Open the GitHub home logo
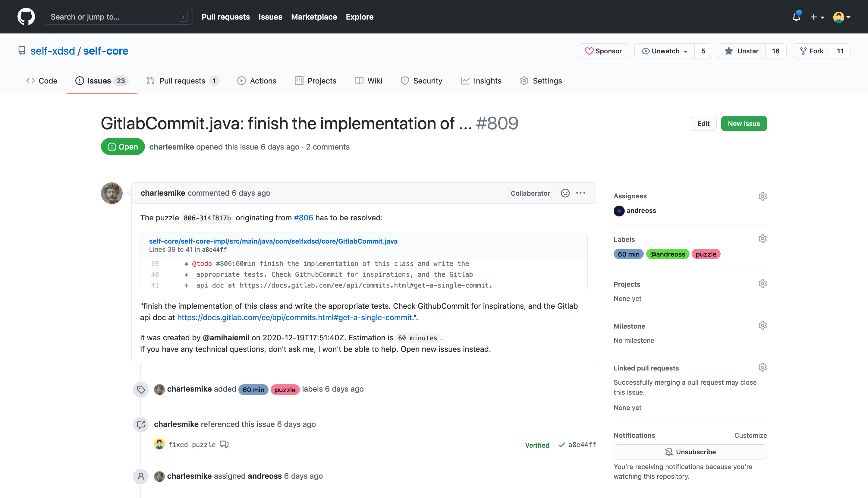This screenshot has height=498, width=868. click(x=26, y=16)
